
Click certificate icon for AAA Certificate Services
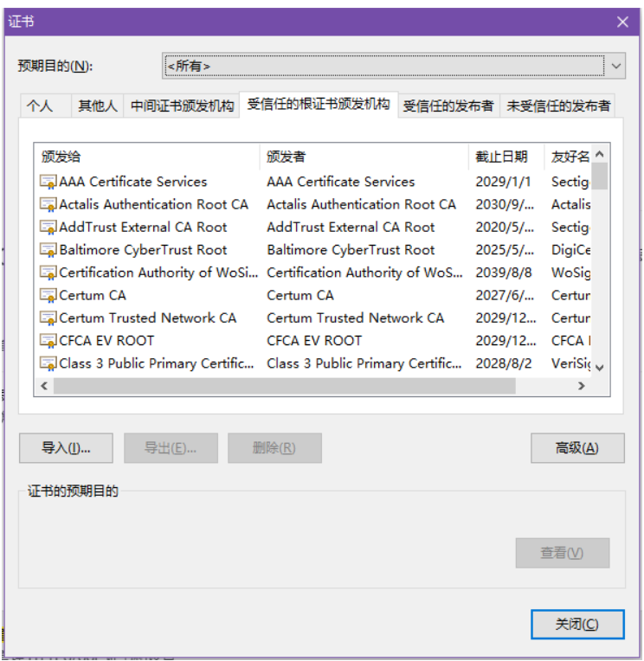[x=48, y=182]
